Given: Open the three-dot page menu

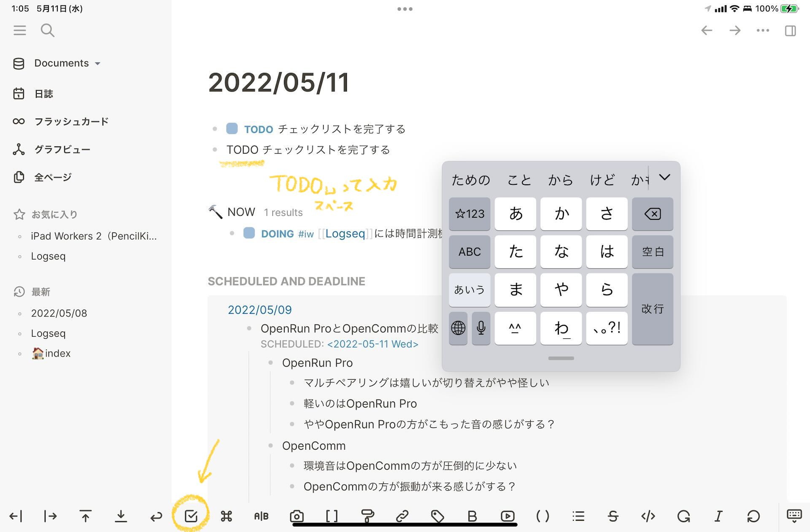Looking at the screenshot, I should tap(763, 30).
